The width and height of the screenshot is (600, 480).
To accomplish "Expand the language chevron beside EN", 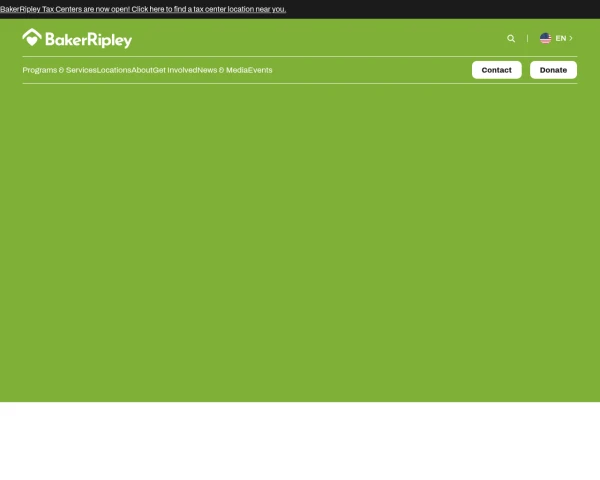I will point(571,38).
